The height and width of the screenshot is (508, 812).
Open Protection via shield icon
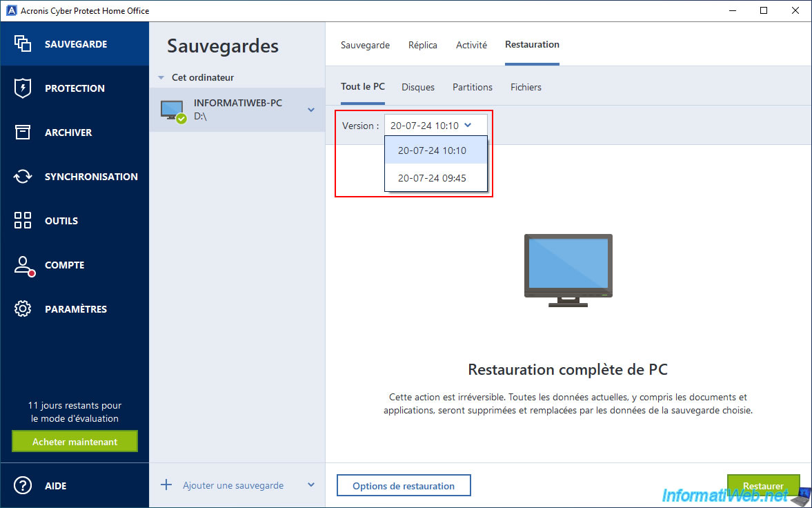click(23, 88)
